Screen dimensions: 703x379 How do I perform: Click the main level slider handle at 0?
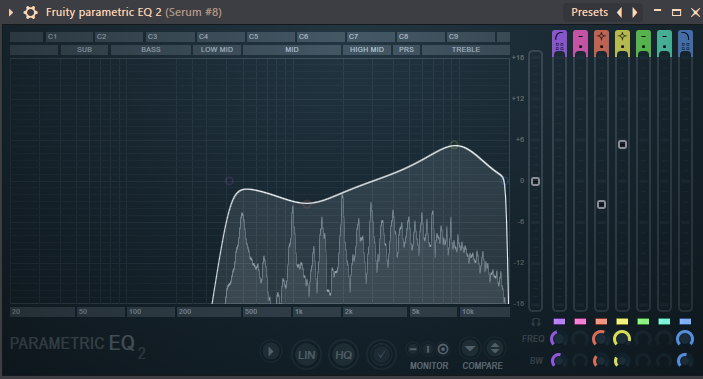[x=535, y=182]
